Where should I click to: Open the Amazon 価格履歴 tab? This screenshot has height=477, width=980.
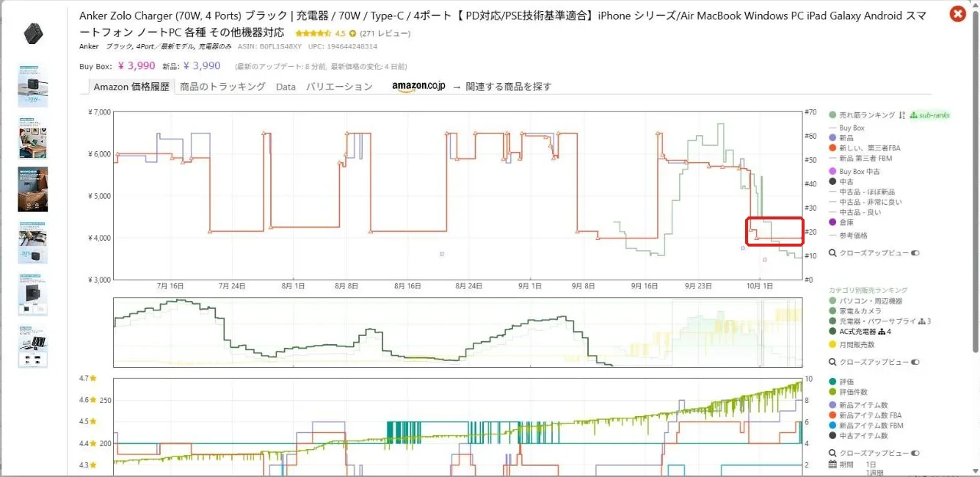pyautogui.click(x=131, y=87)
